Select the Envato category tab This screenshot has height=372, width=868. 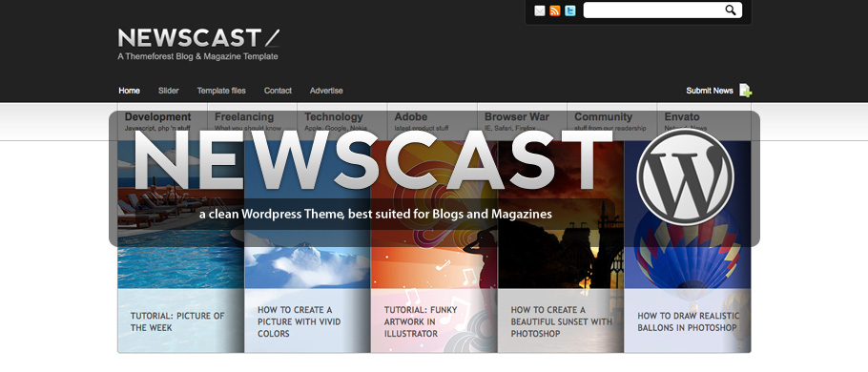[x=704, y=122]
